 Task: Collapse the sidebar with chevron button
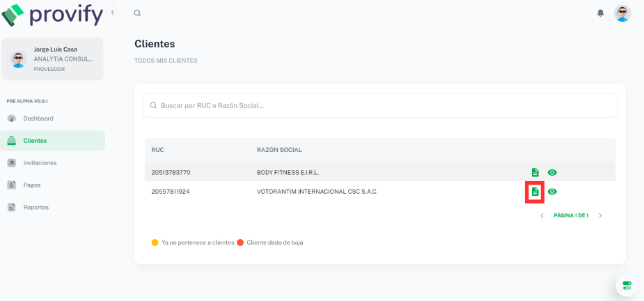(x=113, y=13)
